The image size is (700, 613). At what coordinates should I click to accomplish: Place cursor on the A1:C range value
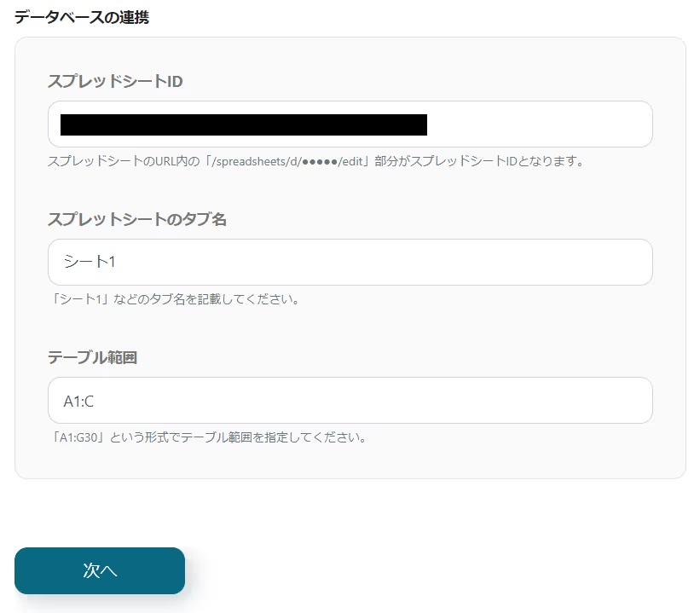pyautogui.click(x=78, y=402)
